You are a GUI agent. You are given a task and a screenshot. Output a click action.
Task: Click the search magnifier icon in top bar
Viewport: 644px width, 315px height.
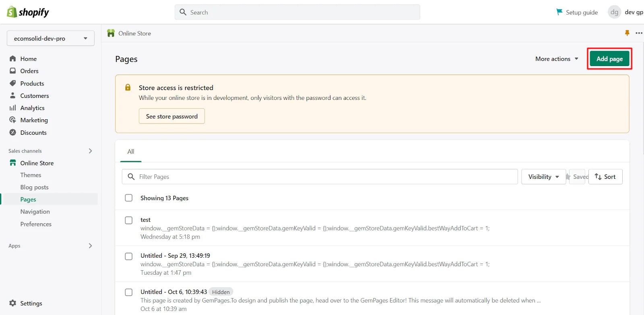point(183,12)
